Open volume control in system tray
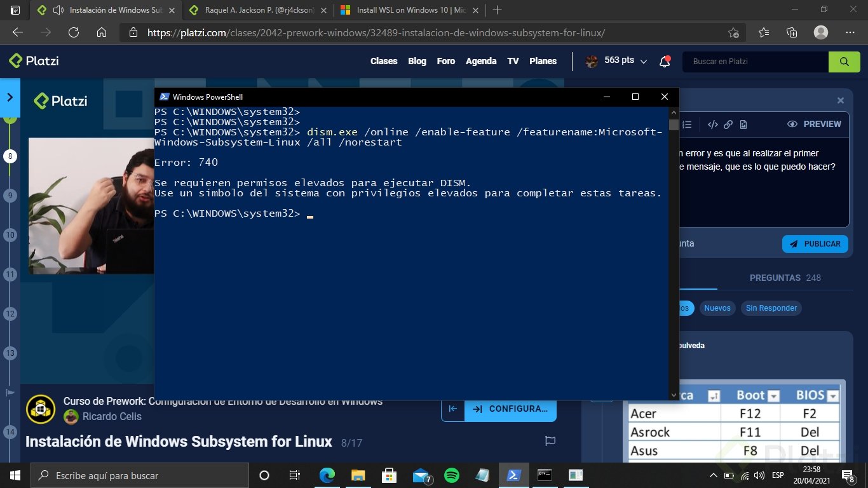Screen dimensions: 868x488 click(759, 475)
